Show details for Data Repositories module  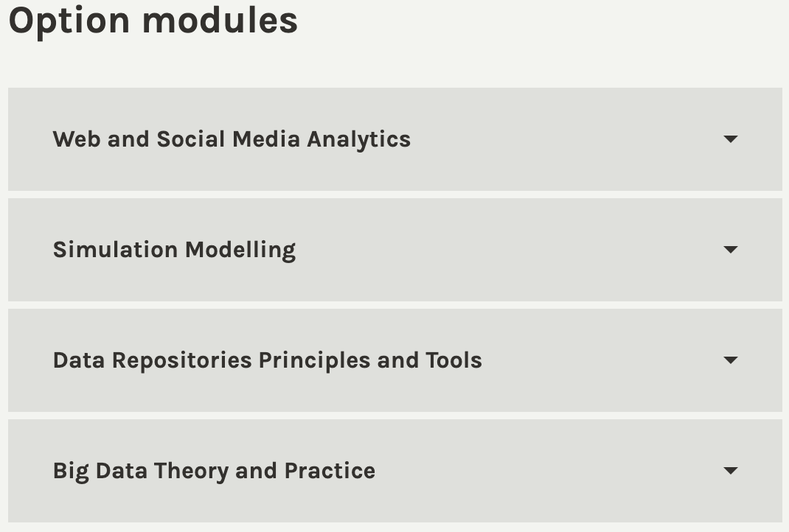point(394,360)
